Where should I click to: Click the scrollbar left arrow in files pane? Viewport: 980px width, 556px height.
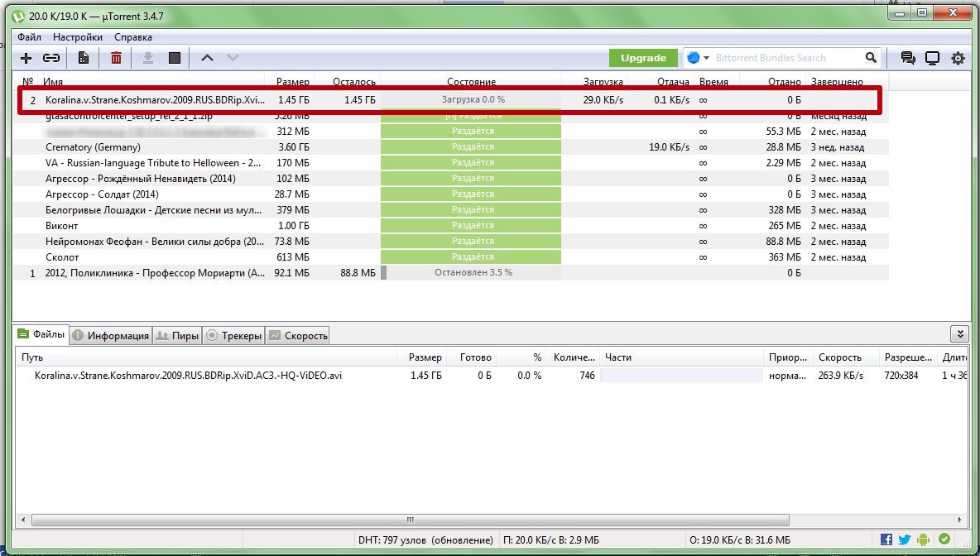point(23,520)
